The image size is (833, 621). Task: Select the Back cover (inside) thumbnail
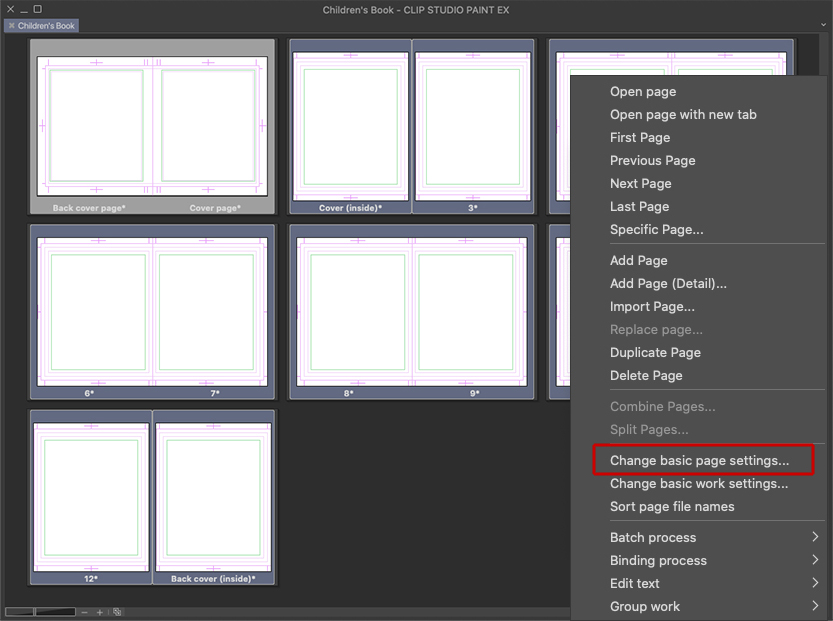pyautogui.click(x=213, y=495)
